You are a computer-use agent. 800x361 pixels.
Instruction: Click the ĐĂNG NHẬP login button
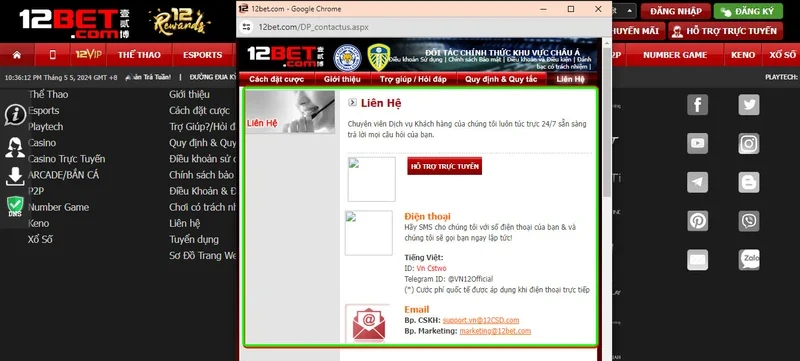coord(676,11)
